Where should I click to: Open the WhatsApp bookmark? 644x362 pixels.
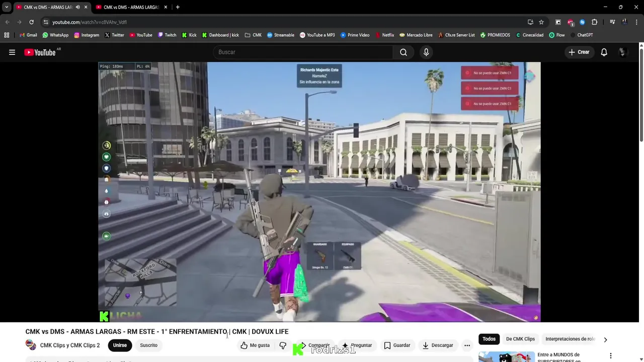pos(55,35)
